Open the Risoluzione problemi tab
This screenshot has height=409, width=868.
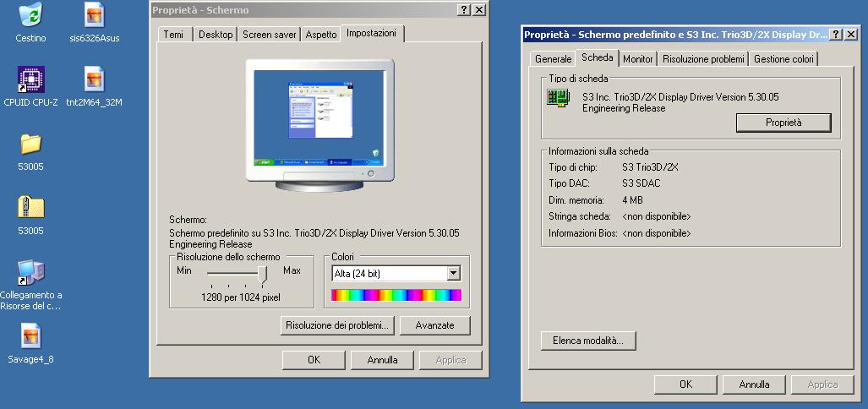click(x=703, y=58)
